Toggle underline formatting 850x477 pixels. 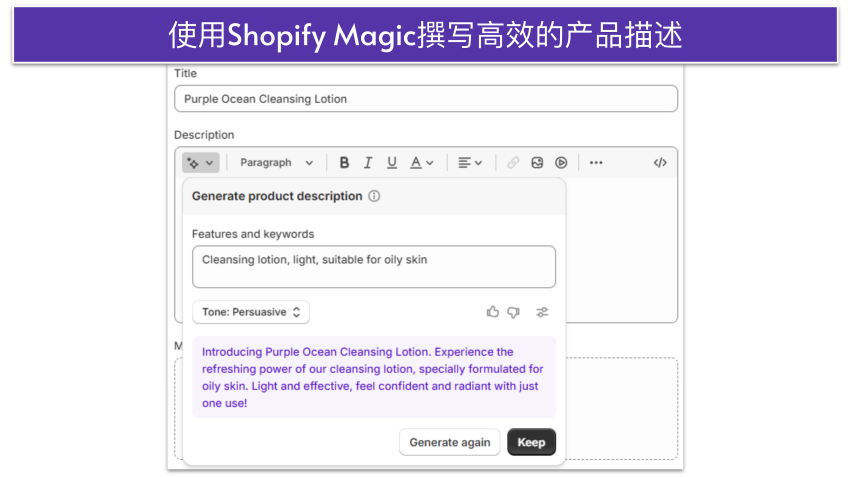pos(392,163)
